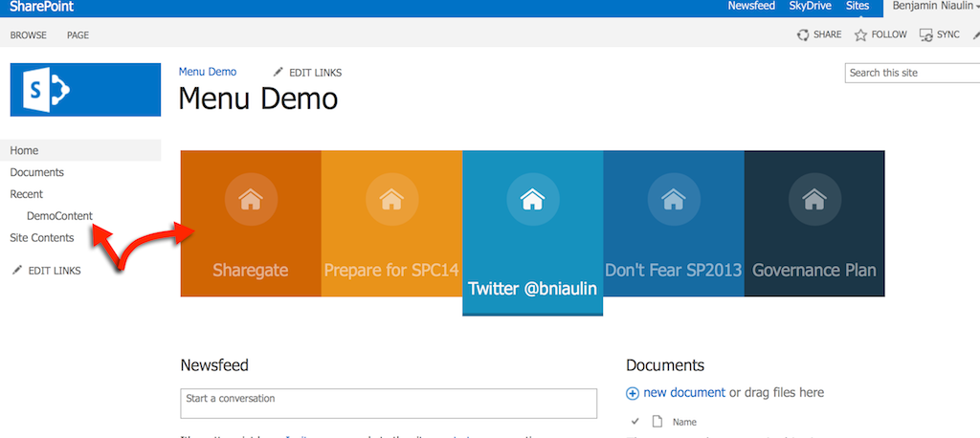The height and width of the screenshot is (438, 980).
Task: Click the Start a conversation box
Action: pyautogui.click(x=389, y=404)
